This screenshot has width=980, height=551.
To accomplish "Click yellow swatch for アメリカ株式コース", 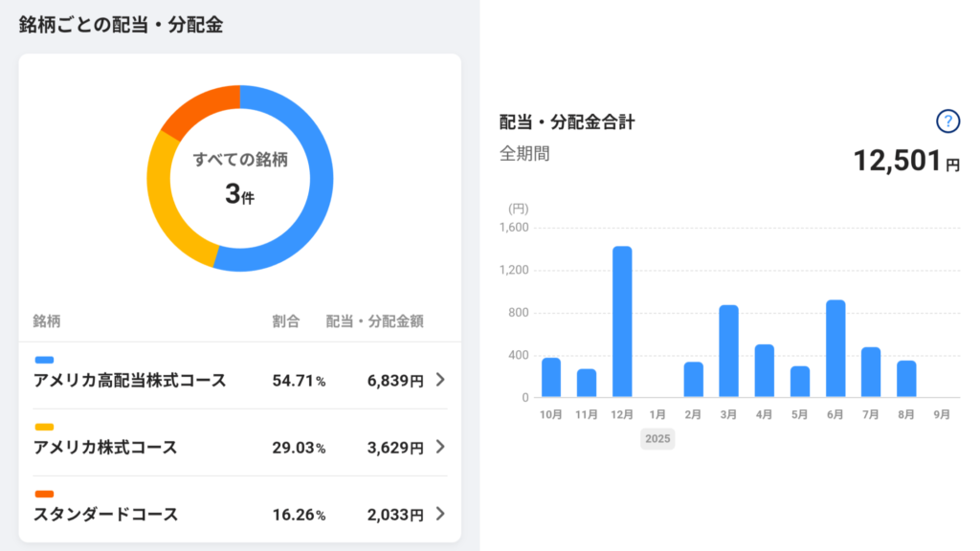I will tap(44, 428).
